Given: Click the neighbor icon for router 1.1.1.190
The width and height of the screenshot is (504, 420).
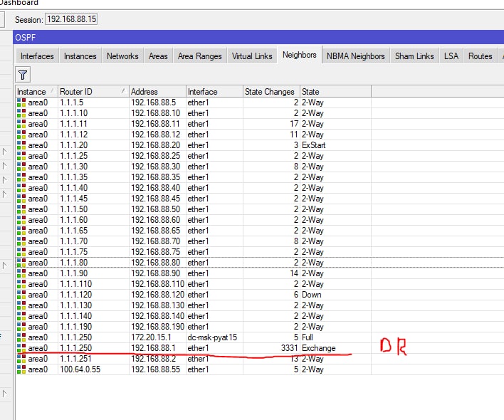Looking at the screenshot, I should click(21, 327).
